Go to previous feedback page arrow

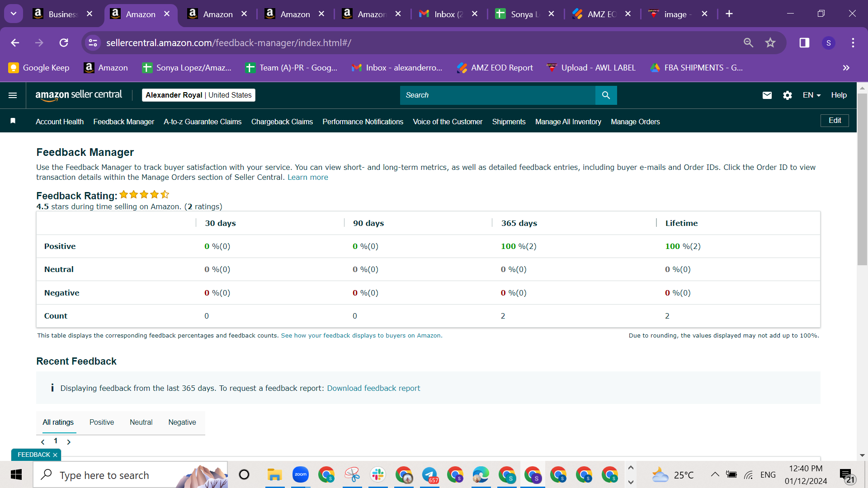click(42, 442)
